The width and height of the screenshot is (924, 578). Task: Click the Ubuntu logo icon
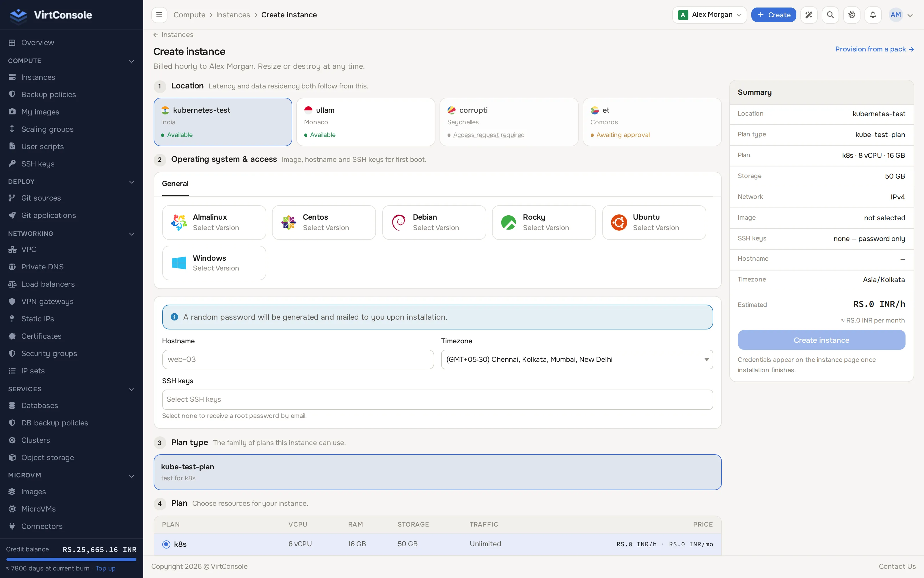click(619, 222)
